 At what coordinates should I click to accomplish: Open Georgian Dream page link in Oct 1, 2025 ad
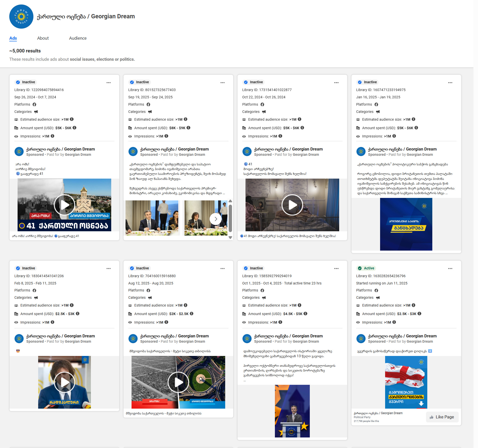(288, 336)
